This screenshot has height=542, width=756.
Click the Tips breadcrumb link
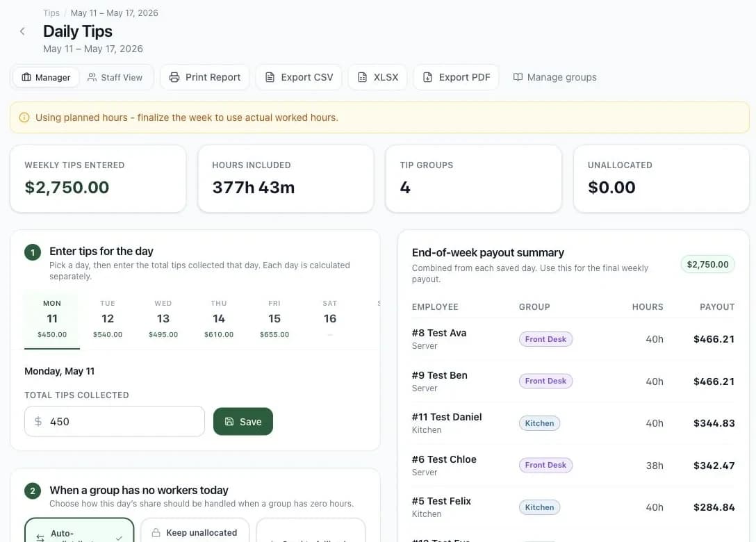pos(51,13)
